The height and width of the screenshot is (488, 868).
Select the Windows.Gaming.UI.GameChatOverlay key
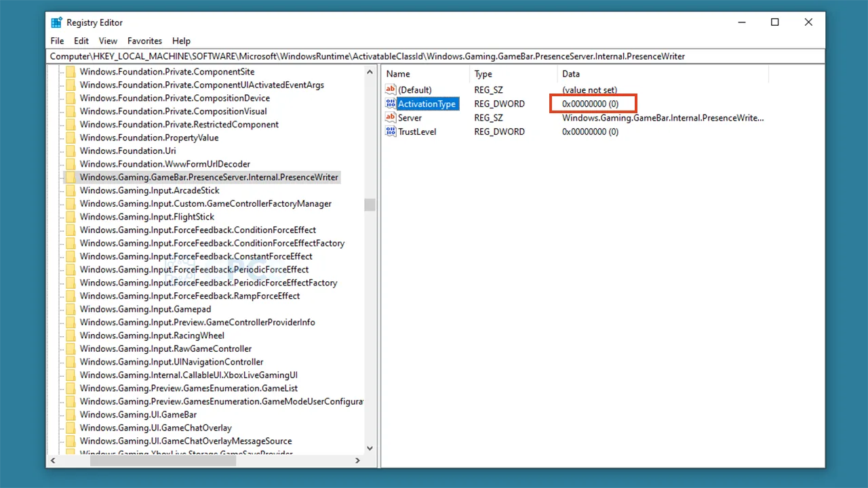(156, 428)
